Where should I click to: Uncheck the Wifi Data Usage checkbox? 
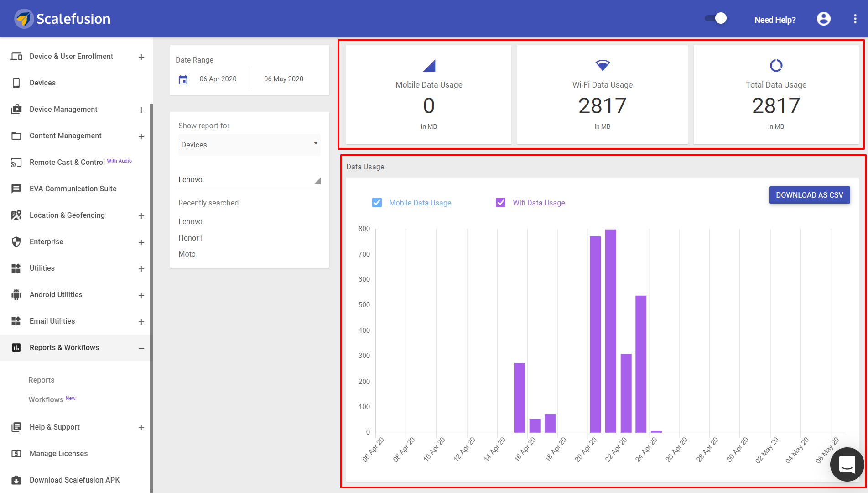(x=500, y=202)
